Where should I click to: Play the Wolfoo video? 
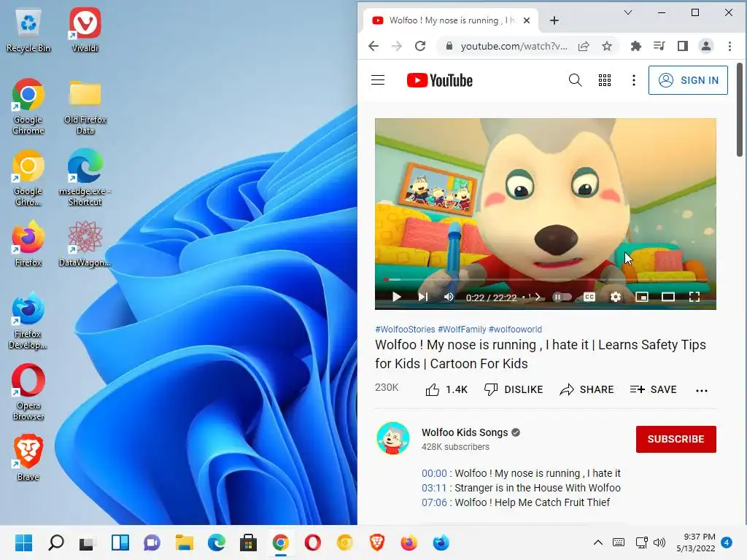tap(396, 297)
